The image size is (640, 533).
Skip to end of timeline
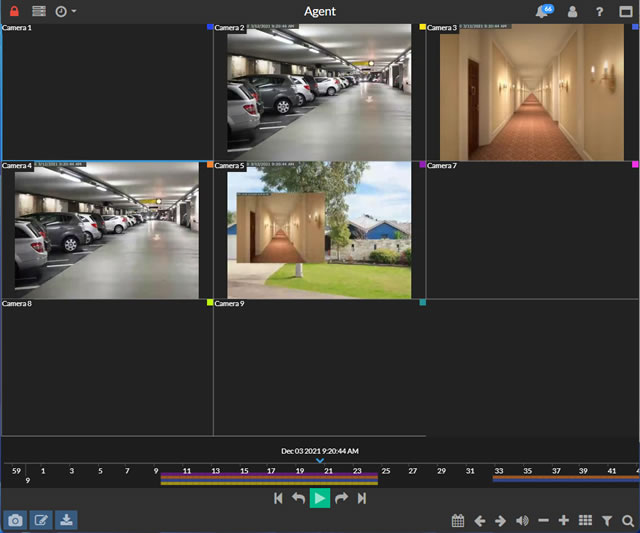coord(362,498)
